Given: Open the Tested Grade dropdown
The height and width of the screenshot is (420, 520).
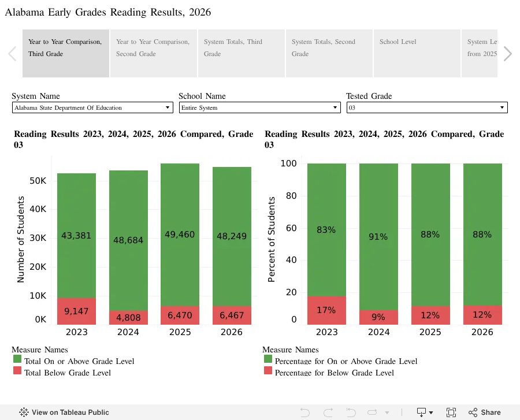Looking at the screenshot, I should (x=427, y=107).
